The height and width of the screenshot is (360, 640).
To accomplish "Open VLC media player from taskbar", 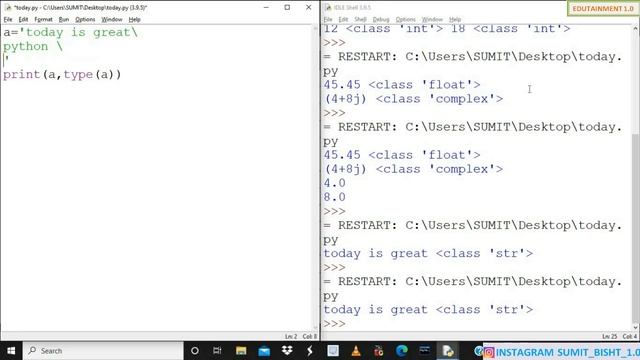I will click(x=356, y=351).
